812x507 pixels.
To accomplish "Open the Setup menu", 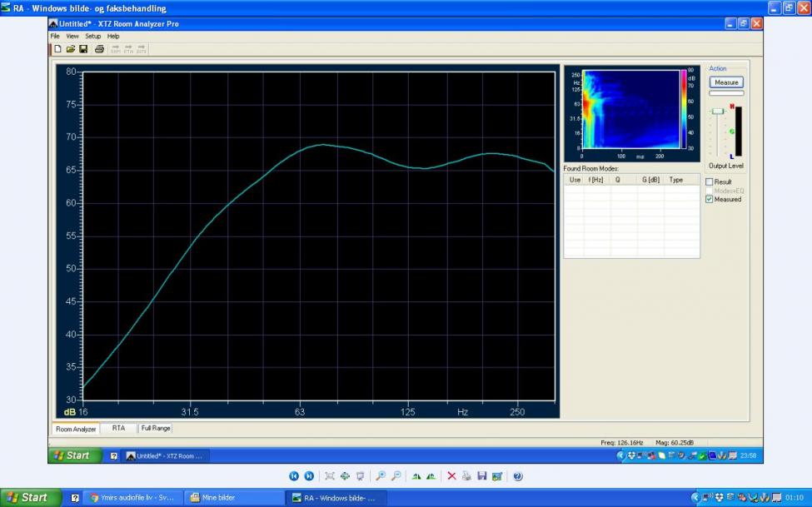I will tap(92, 37).
